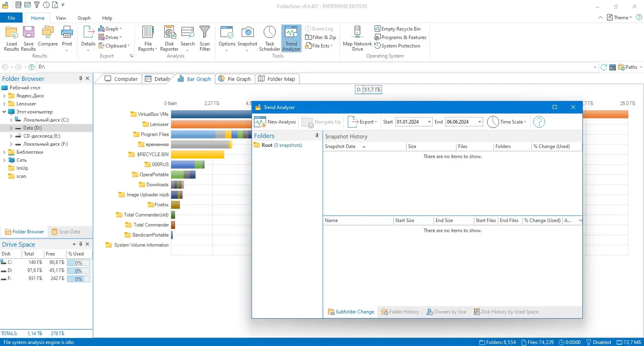Open Clipboard export dropdown
The height and width of the screenshot is (346, 644).
(114, 46)
